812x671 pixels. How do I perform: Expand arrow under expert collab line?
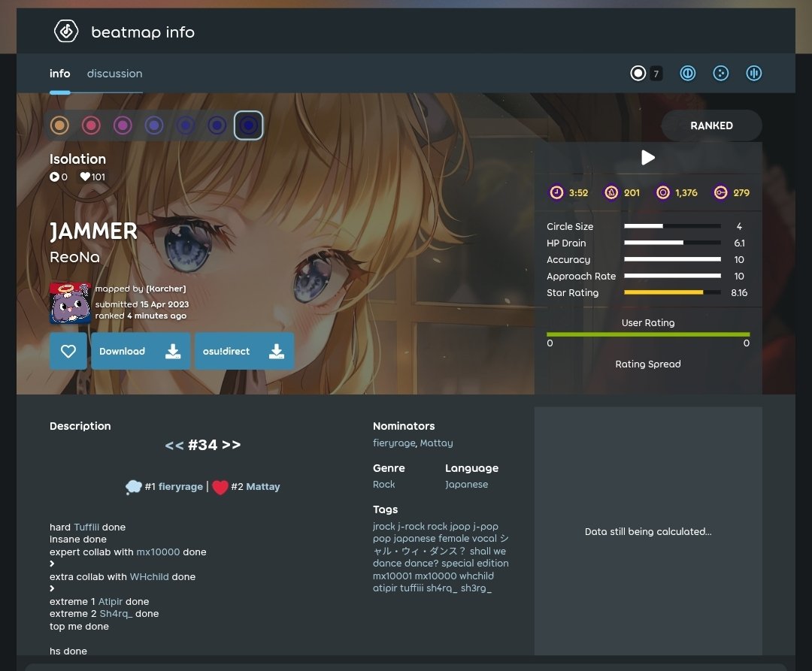[x=52, y=564]
